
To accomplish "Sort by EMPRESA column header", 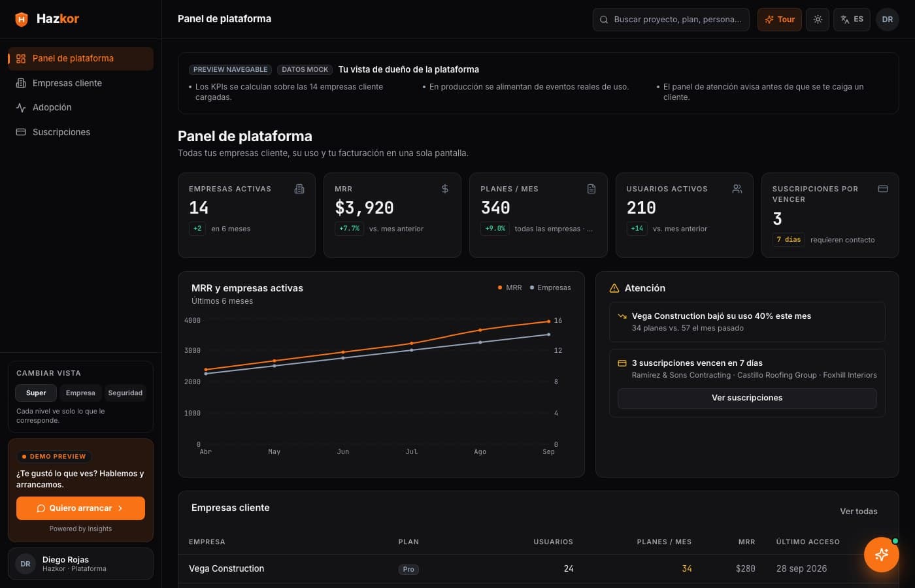I will [207, 542].
